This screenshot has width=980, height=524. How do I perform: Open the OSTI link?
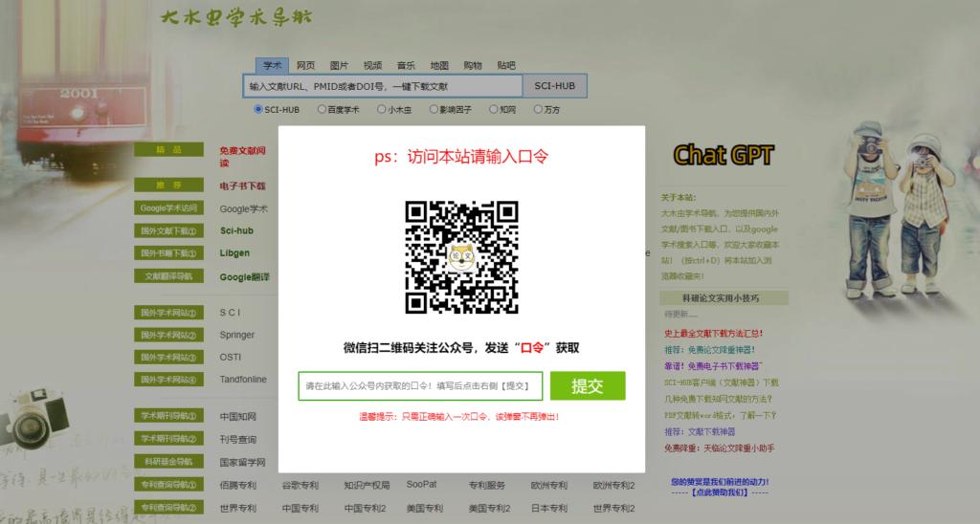point(230,358)
